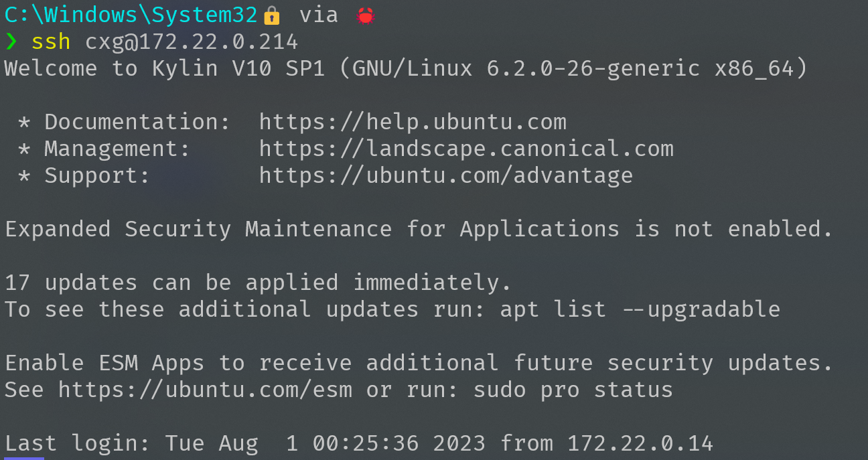Click the 'sudo pro status' command text
The height and width of the screenshot is (460, 868).
[573, 390]
